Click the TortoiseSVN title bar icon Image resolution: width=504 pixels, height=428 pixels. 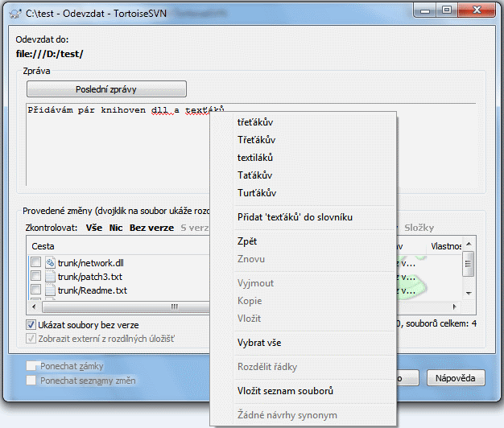point(15,14)
